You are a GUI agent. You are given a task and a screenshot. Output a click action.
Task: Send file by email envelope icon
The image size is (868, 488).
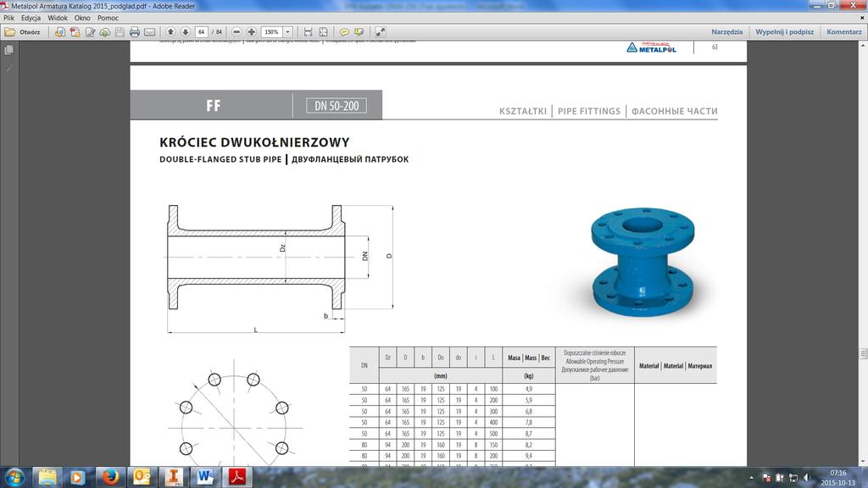tap(149, 32)
